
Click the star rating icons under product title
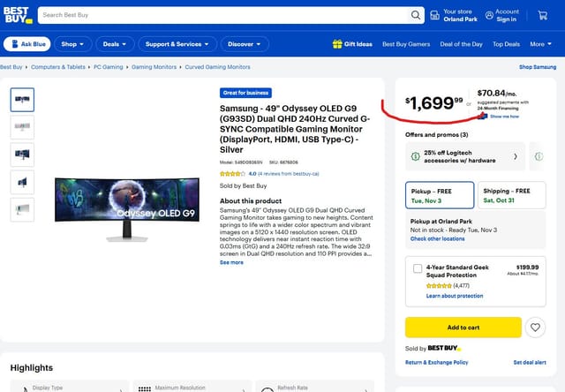[x=232, y=174]
